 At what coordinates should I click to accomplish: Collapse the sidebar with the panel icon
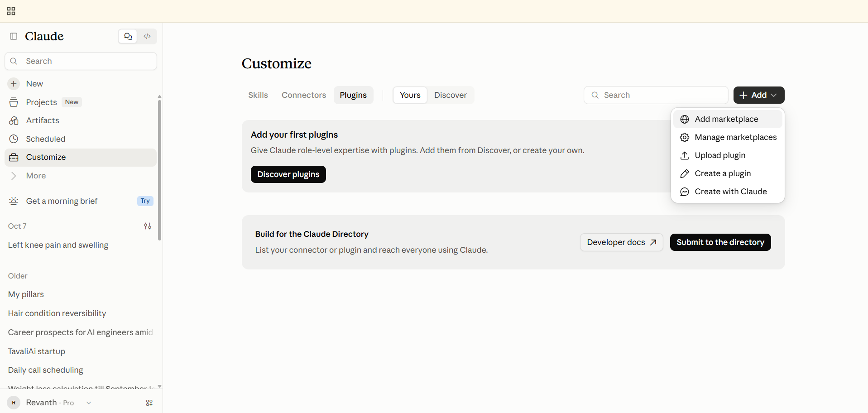pyautogui.click(x=14, y=36)
